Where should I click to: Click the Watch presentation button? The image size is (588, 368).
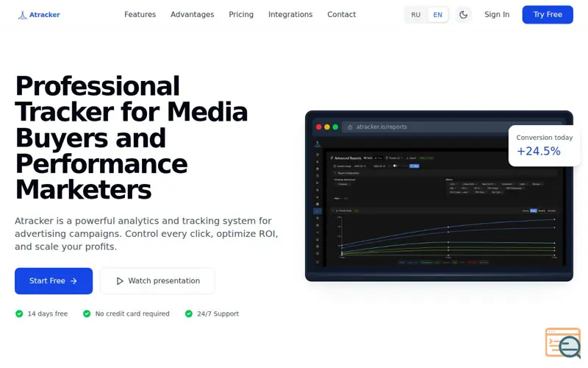[157, 281]
